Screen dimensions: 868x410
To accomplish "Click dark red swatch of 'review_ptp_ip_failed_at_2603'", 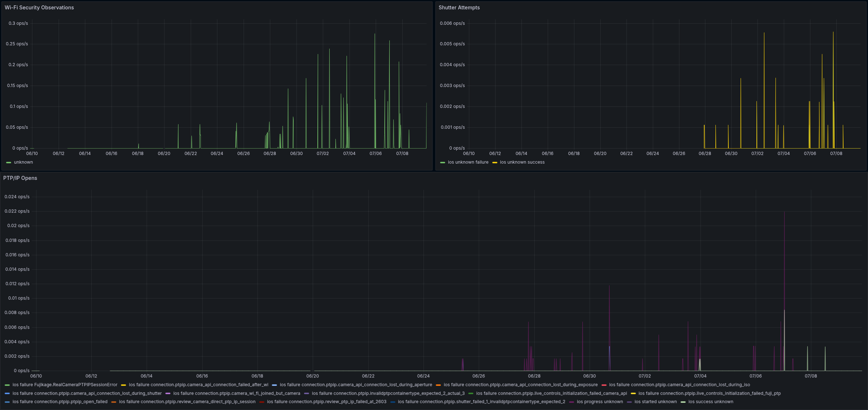I will 262,402.
